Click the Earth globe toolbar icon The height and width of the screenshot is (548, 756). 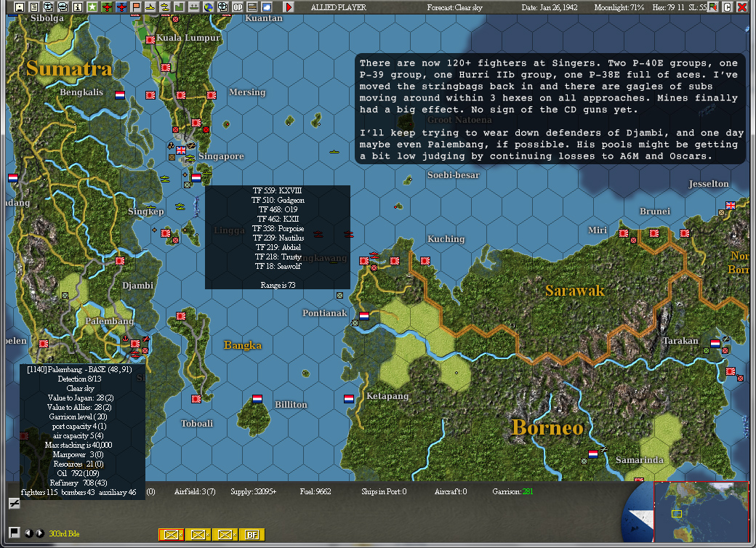[208, 7]
